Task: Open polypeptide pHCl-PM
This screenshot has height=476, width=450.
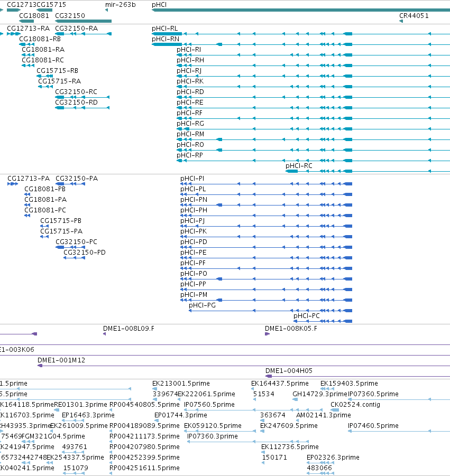Action: 194,295
